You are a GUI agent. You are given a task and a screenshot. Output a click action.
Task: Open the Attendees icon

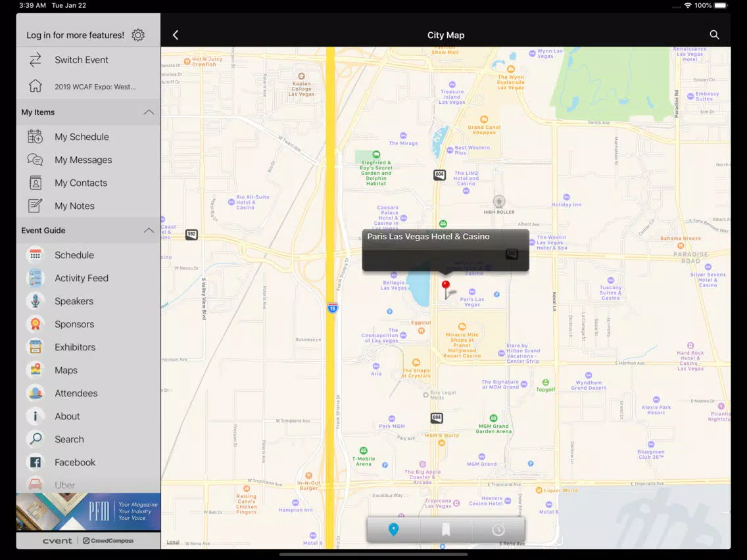coord(36,393)
